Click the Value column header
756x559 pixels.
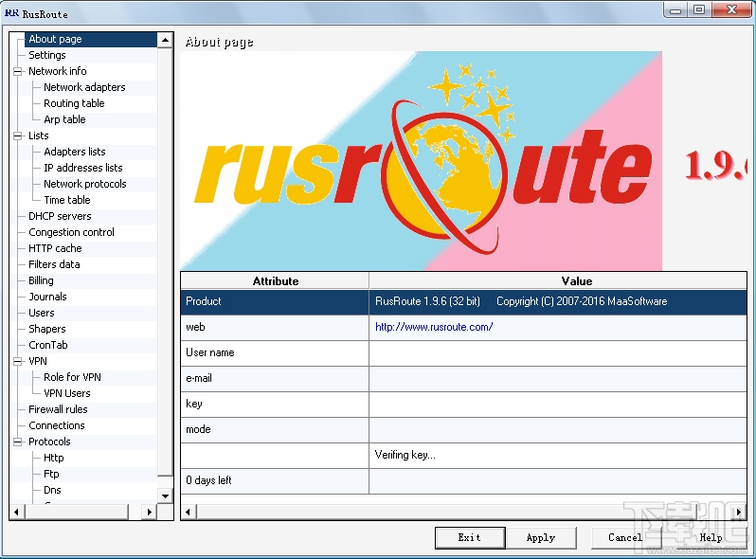click(x=558, y=281)
